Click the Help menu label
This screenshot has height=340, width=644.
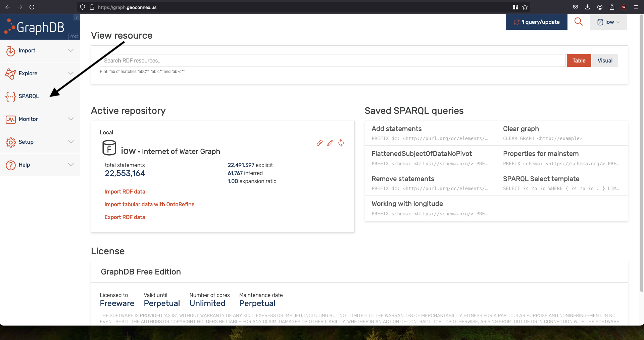click(24, 165)
